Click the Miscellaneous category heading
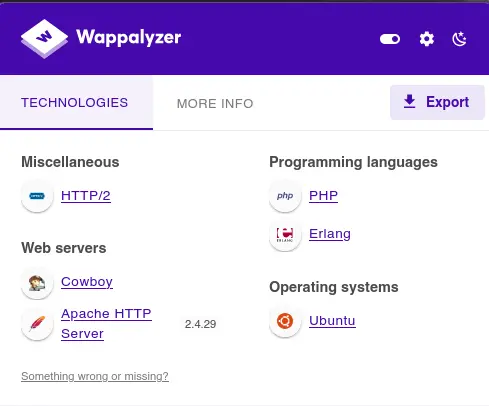Image resolution: width=489 pixels, height=406 pixels. point(70,162)
